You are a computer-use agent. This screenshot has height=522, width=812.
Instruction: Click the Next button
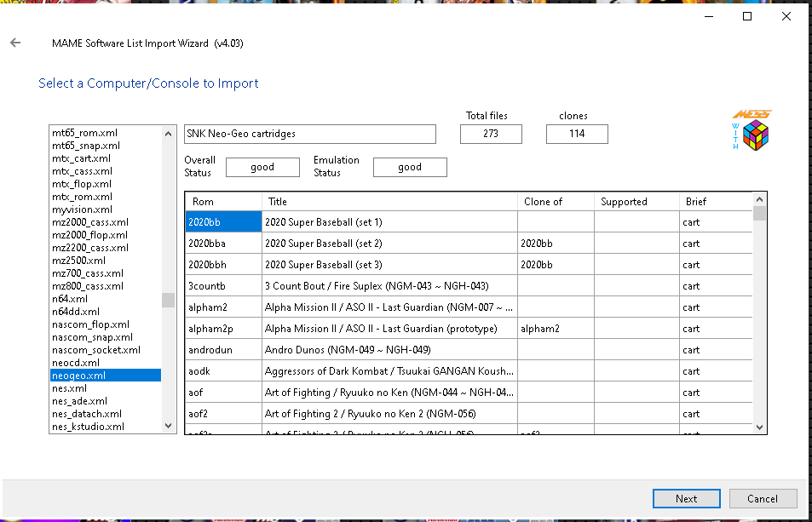pos(686,499)
